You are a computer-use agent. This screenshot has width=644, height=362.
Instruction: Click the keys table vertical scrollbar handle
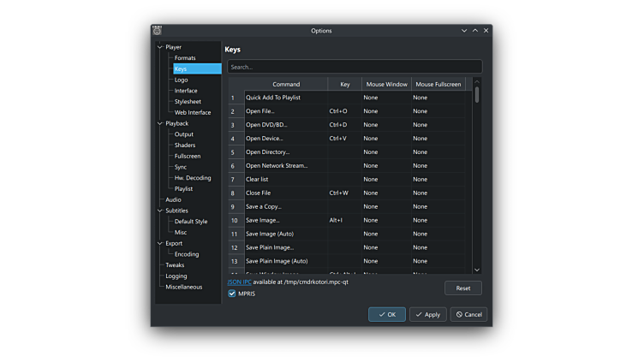pos(477,95)
